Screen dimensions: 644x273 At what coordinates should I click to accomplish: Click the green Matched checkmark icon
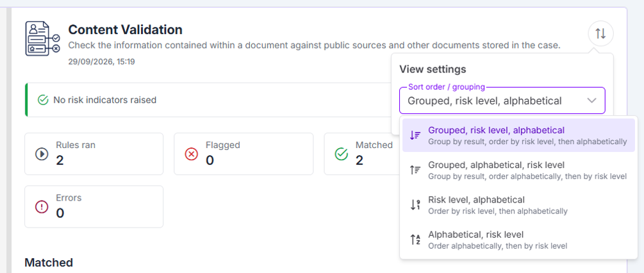[342, 154]
